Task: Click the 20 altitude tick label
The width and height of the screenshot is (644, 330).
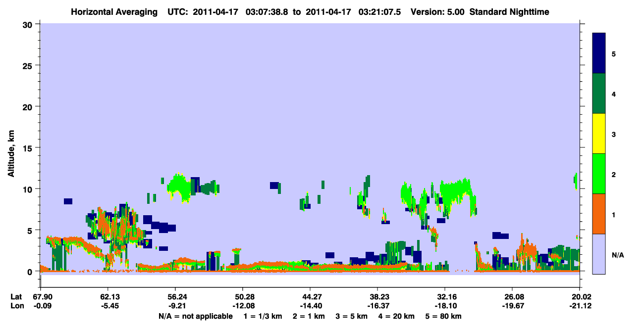Action: point(29,106)
